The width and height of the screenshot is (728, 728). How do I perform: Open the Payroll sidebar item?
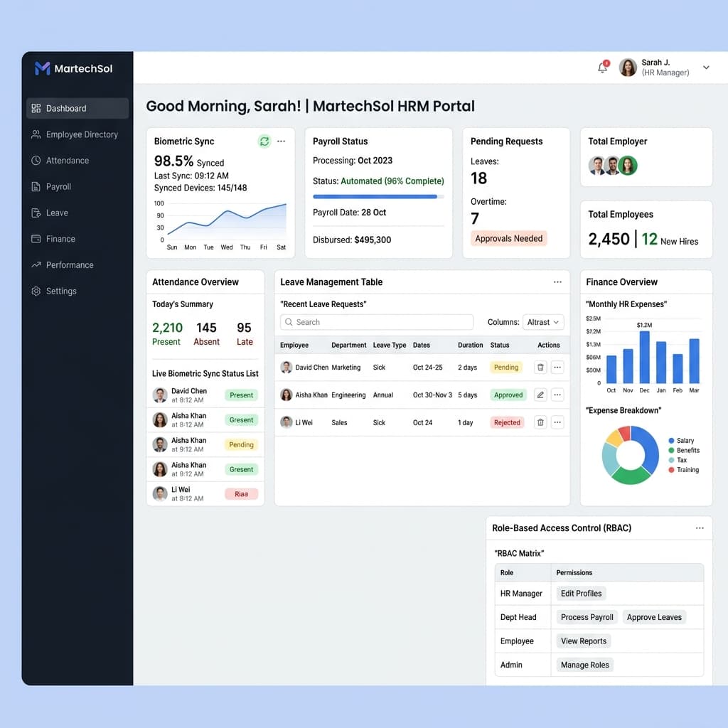coord(77,187)
